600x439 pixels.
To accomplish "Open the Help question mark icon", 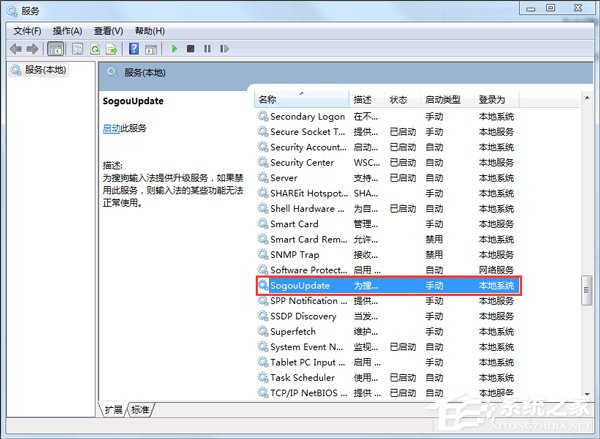I will (x=134, y=49).
